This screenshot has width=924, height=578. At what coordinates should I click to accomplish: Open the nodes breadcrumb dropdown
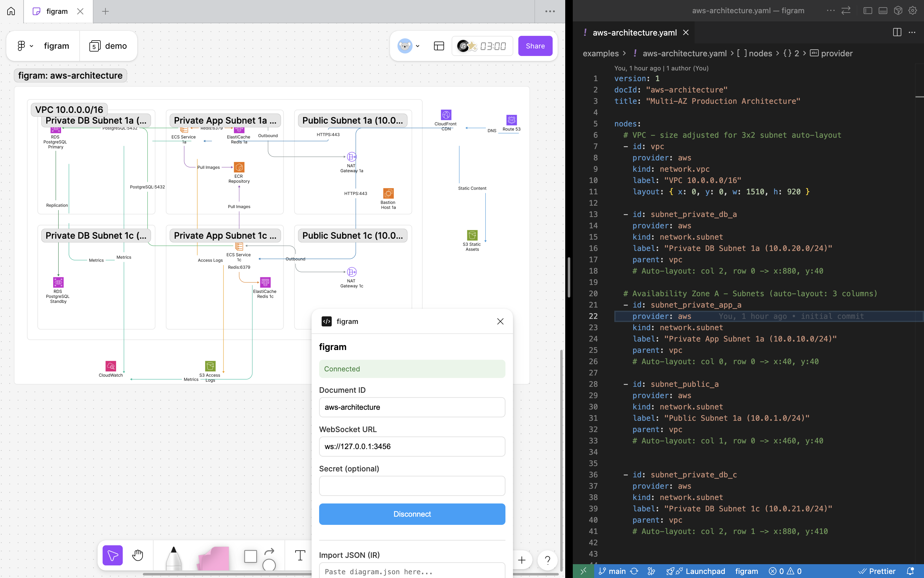[x=760, y=53]
